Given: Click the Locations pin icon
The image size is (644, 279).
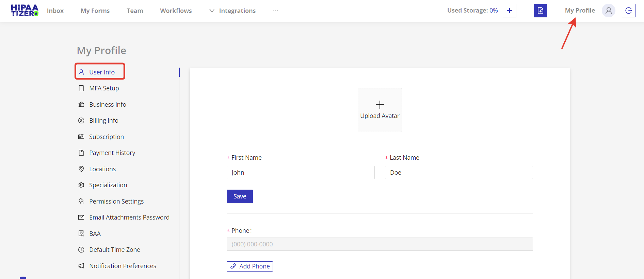Looking at the screenshot, I should point(81,169).
